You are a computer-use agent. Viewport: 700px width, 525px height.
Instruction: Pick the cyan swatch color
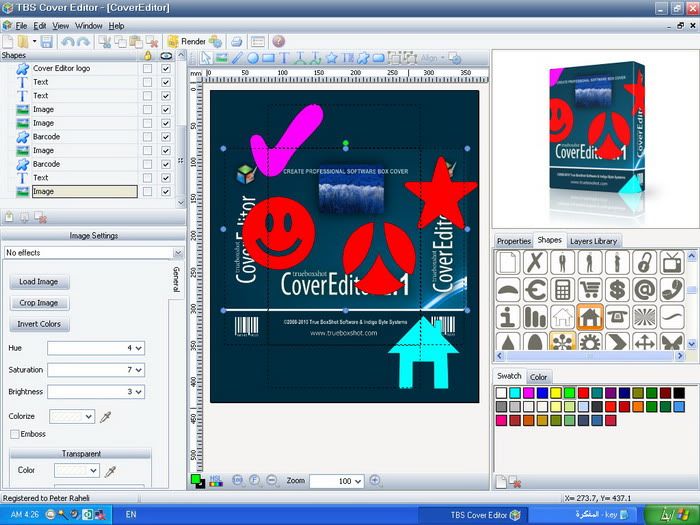(515, 393)
